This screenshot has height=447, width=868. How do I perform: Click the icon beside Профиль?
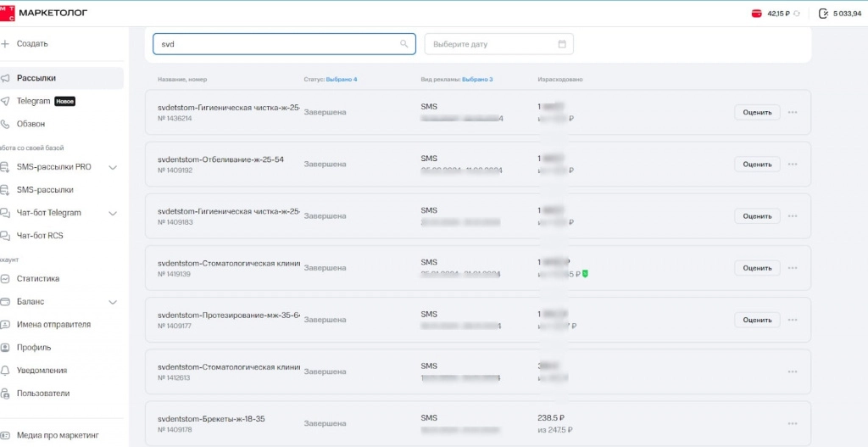(6, 348)
